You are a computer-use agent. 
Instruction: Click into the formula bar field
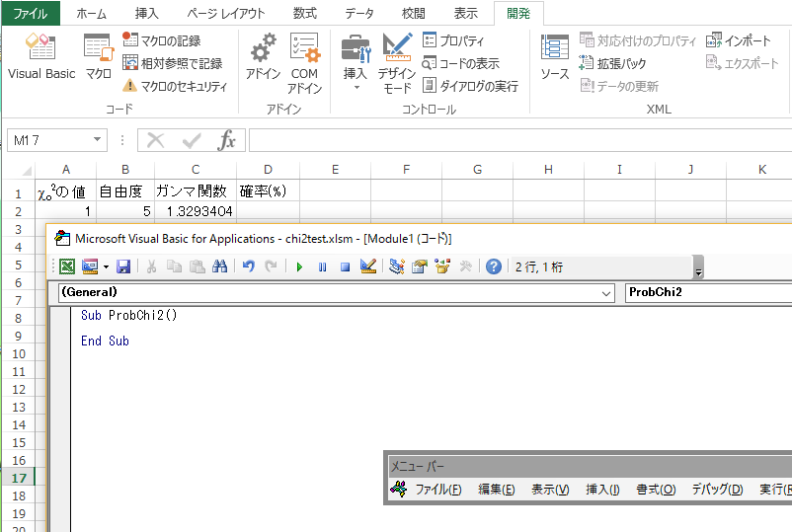point(520,140)
